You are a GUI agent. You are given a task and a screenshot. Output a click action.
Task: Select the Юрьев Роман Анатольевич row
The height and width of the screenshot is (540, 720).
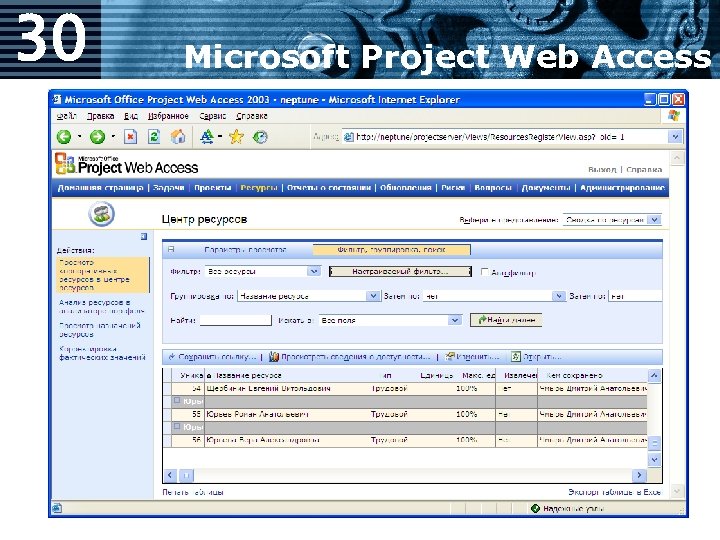coord(405,414)
